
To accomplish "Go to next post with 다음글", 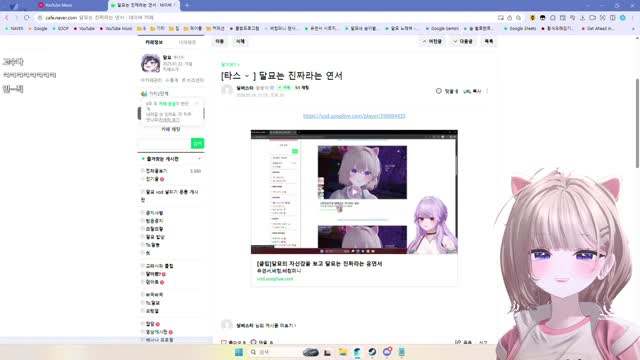I will [463, 42].
